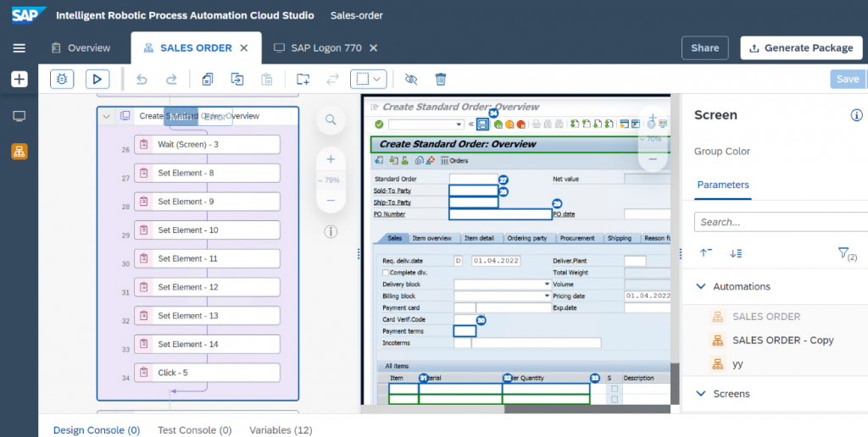Select the Wait (Screen) - 3 step
Screen dimensions: 868x437
(207, 144)
